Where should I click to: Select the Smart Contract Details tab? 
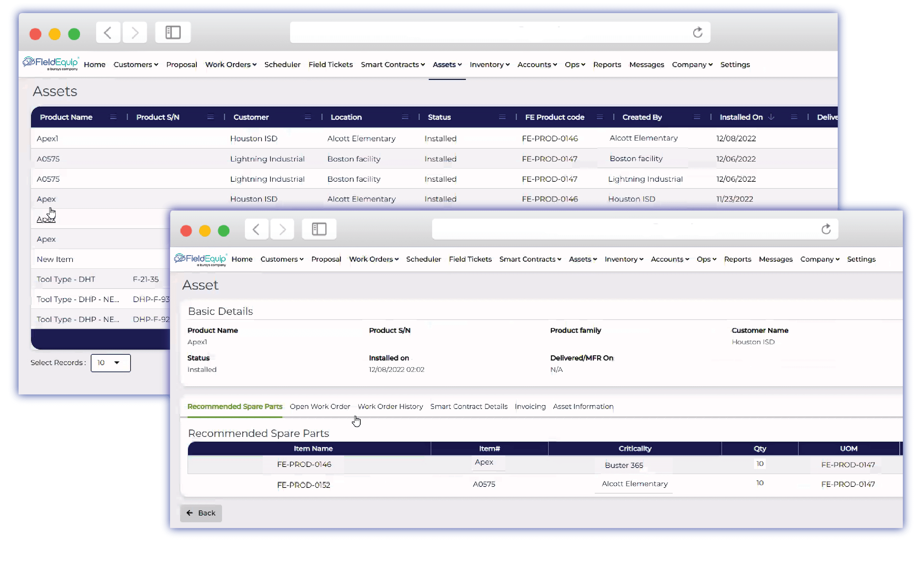coord(469,406)
